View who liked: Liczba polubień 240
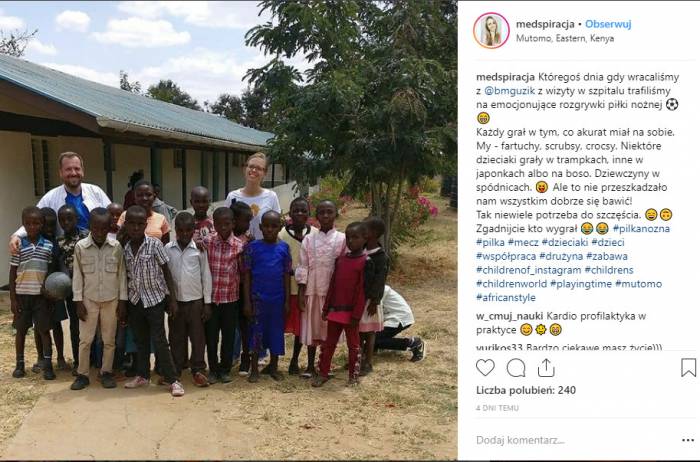This screenshot has width=700, height=462. 526,390
